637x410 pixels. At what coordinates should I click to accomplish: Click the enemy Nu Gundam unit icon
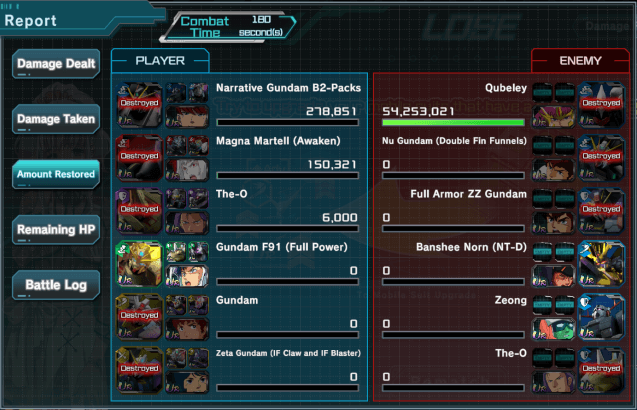(x=601, y=158)
